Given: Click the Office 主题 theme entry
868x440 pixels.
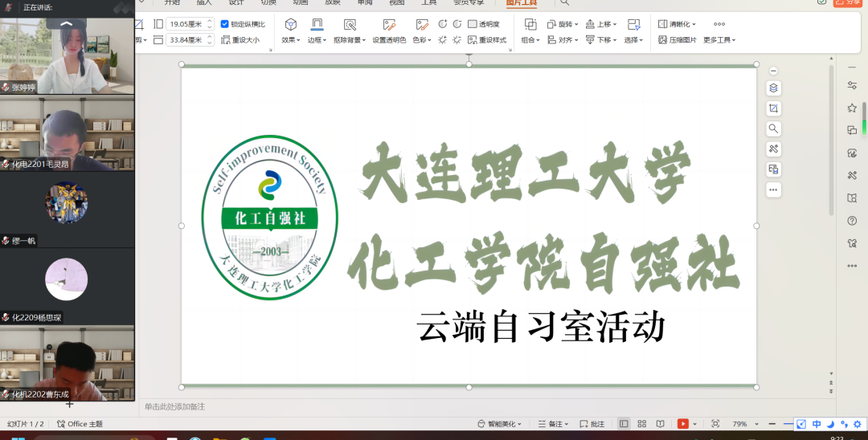Looking at the screenshot, I should tap(80, 424).
